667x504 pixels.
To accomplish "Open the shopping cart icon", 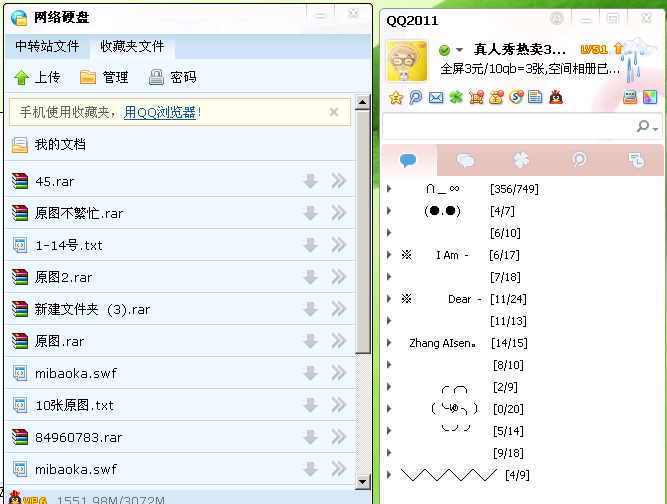I will (476, 97).
